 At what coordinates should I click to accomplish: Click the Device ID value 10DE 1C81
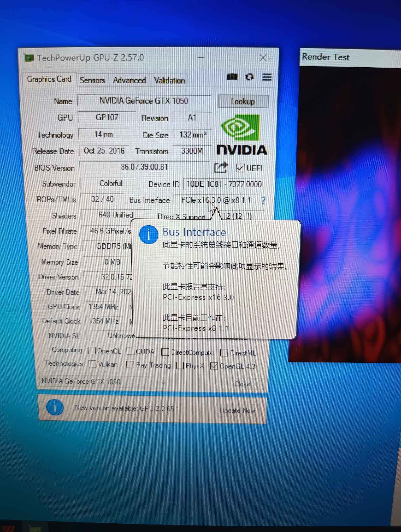(x=224, y=184)
